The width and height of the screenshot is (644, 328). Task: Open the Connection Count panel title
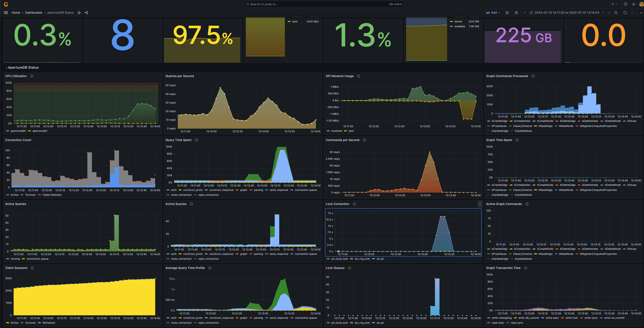click(18, 140)
